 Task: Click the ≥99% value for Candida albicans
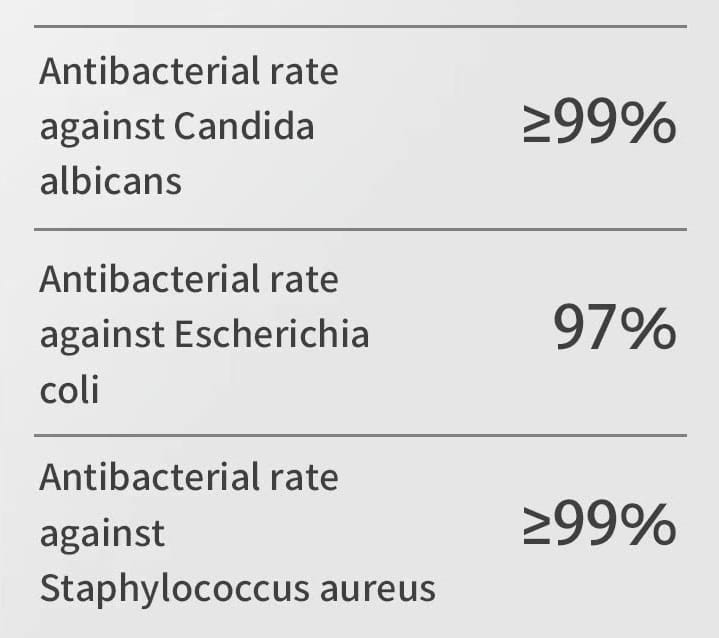(599, 123)
